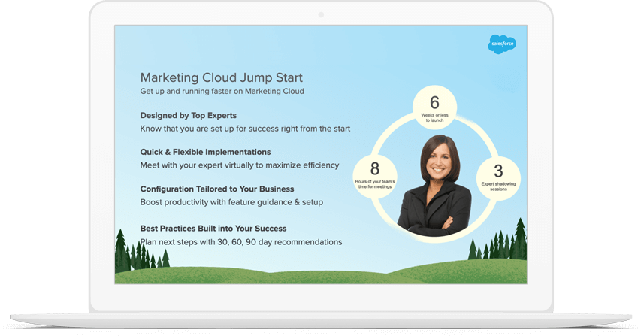The width and height of the screenshot is (644, 336).
Task: Select "Best Practices Built into Your Success" heading
Action: tap(213, 229)
